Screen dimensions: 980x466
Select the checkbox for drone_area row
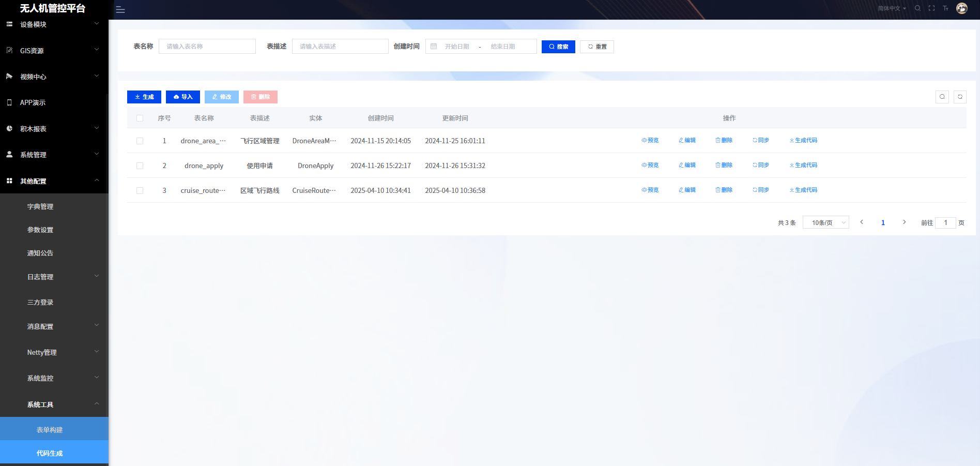[140, 141]
